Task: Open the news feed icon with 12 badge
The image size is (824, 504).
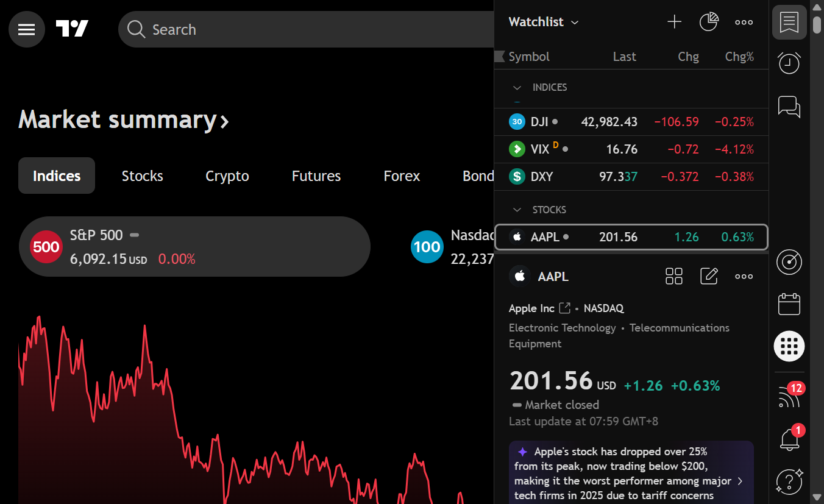Action: 789,397
